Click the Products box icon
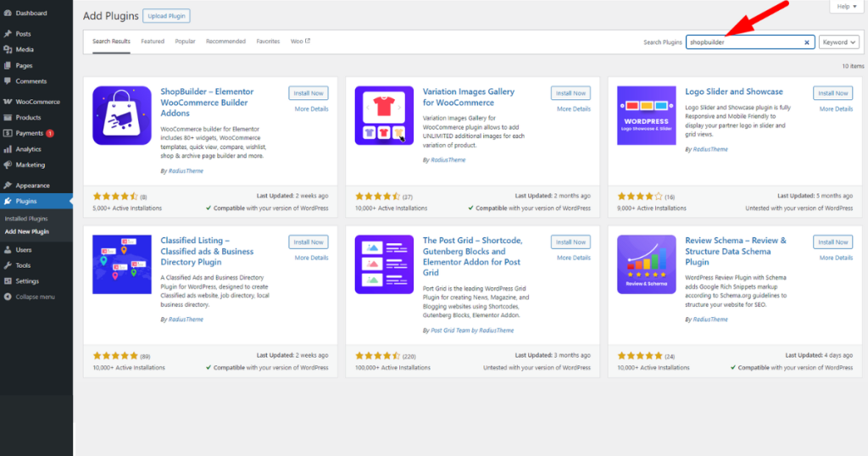Viewport: 868px width, 456px height. click(x=8, y=117)
